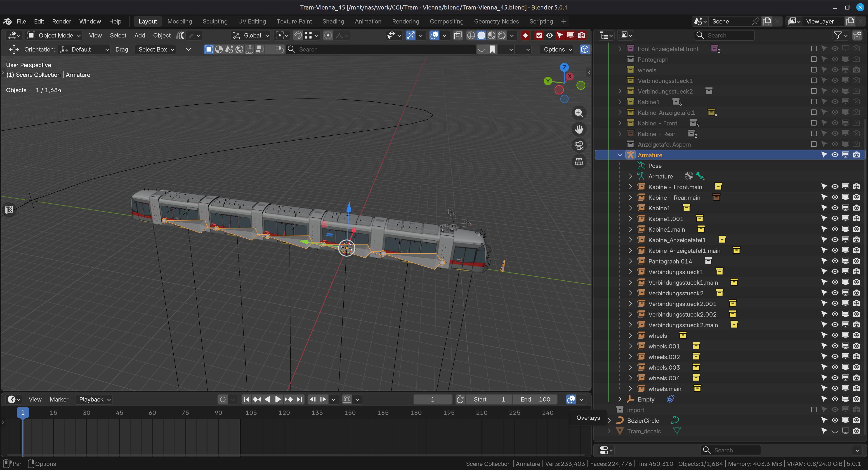Image resolution: width=868 pixels, height=470 pixels.
Task: Select rendered viewport shading sphere
Action: pos(502,35)
